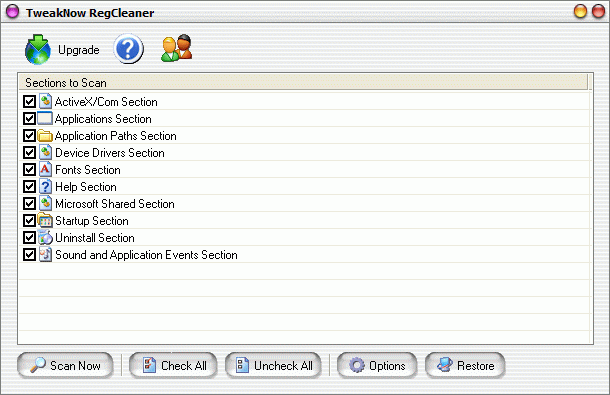Click the Restore button's blue icon
This screenshot has height=395, width=610.
(x=445, y=365)
